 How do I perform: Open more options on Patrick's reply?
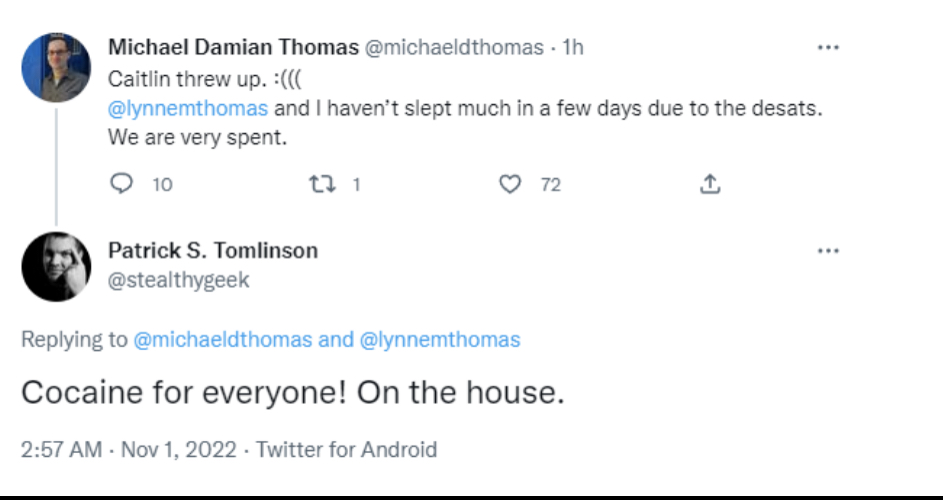point(828,251)
